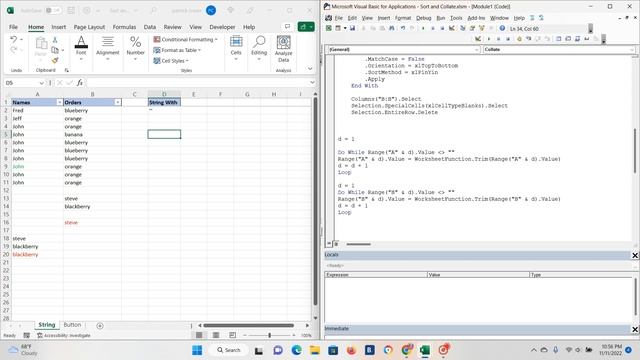Open the Comments icon in Excel title area
This screenshot has width=640, height=360.
coord(287,27)
